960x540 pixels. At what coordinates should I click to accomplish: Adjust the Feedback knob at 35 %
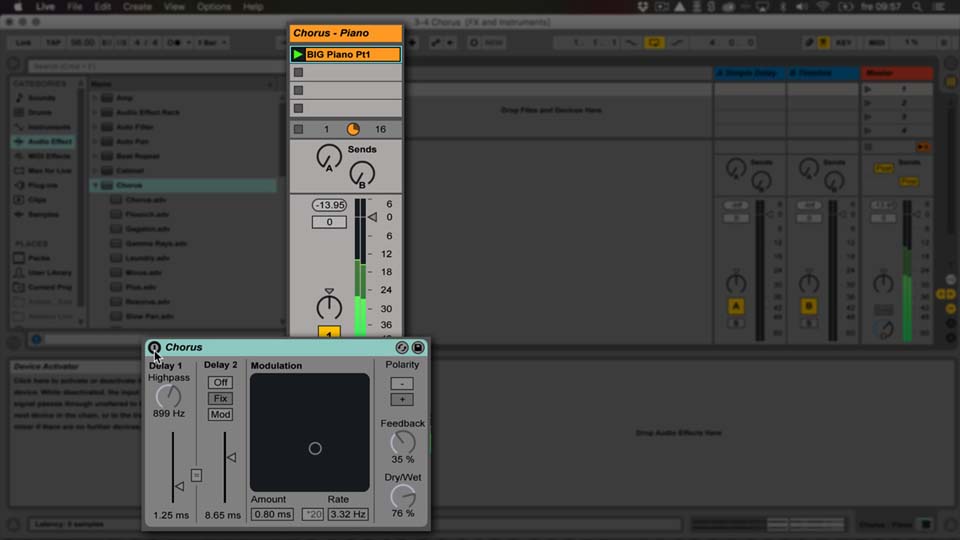(x=402, y=443)
